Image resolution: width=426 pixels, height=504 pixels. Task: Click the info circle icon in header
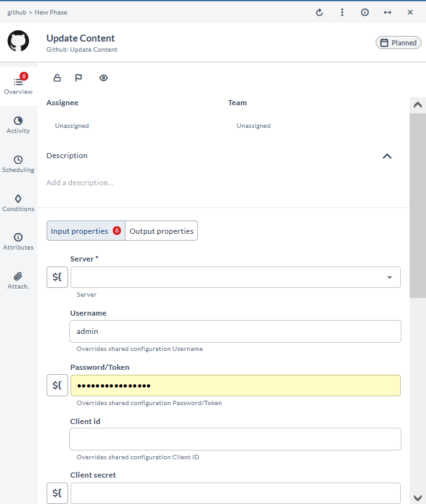[x=365, y=12]
